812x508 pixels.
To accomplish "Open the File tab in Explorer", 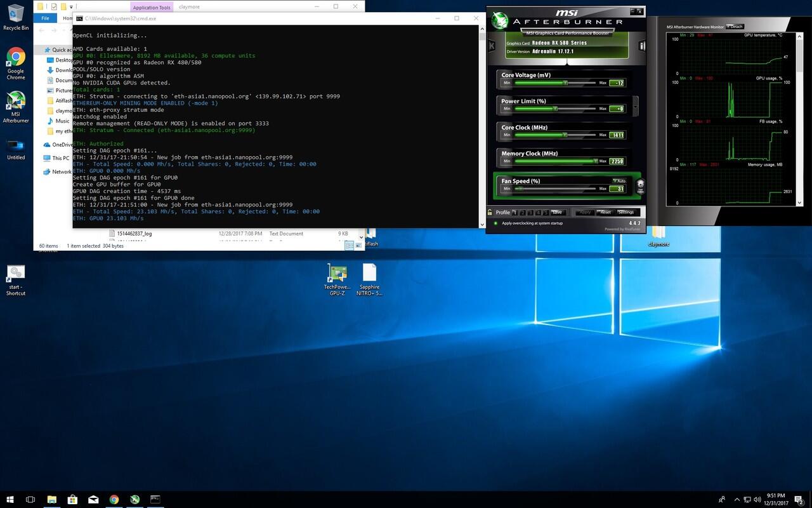I will coord(45,18).
